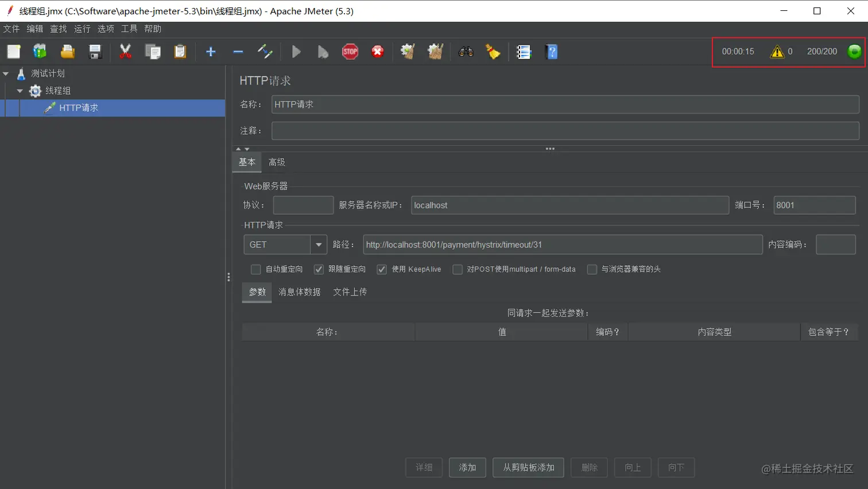
Task: Open the 编辑 menu
Action: point(35,29)
